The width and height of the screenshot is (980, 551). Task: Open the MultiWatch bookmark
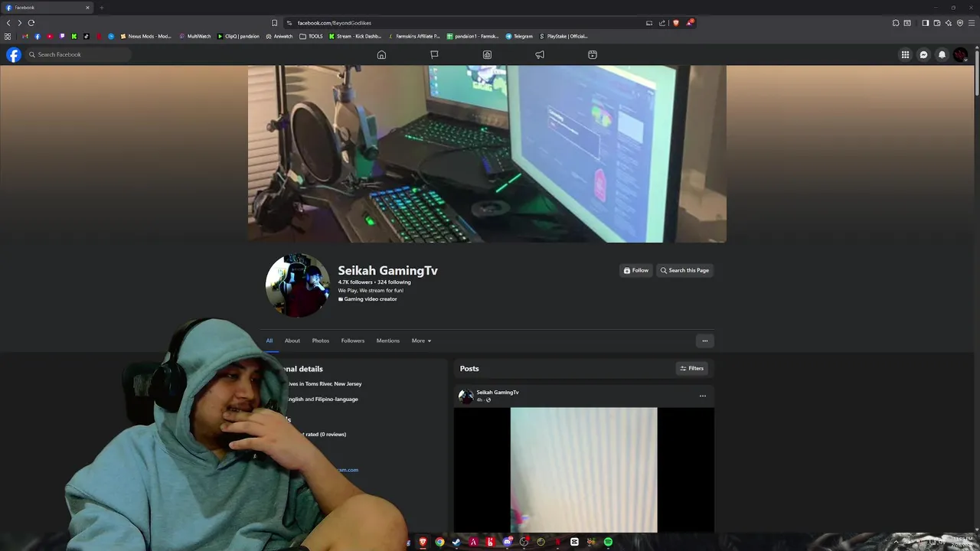(x=195, y=36)
